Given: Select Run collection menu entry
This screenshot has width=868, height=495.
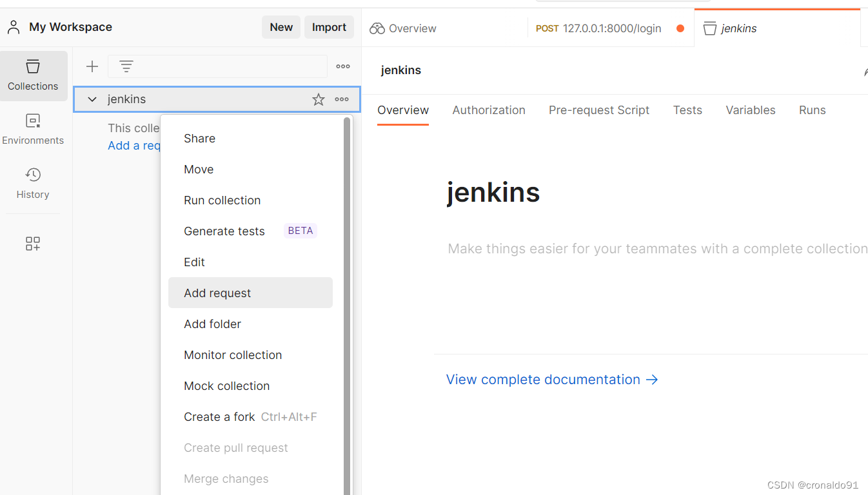Looking at the screenshot, I should click(251, 200).
